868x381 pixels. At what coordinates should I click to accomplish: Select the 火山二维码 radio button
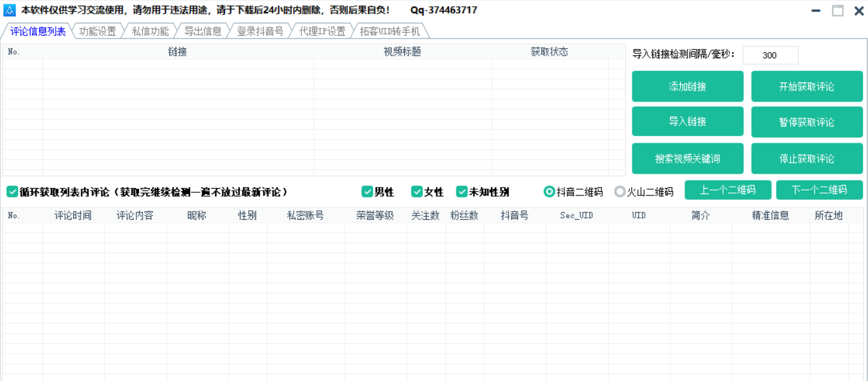tap(619, 192)
